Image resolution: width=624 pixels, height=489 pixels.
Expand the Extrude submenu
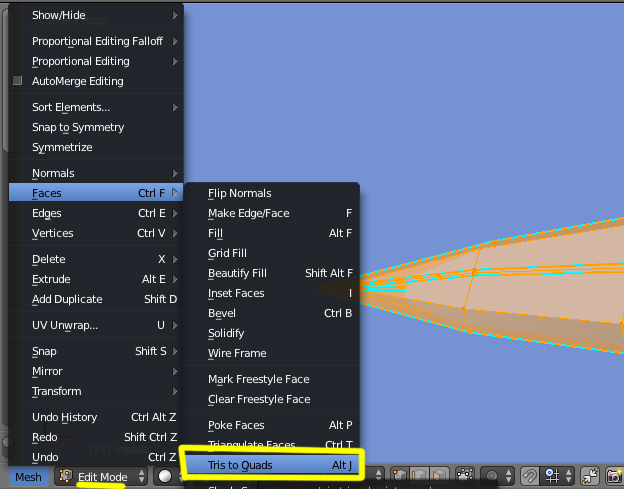point(96,279)
